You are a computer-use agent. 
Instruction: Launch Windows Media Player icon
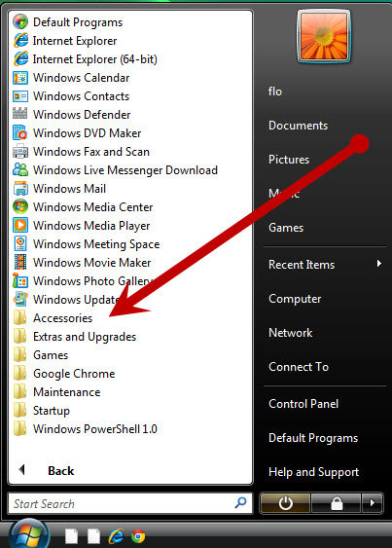[20, 226]
